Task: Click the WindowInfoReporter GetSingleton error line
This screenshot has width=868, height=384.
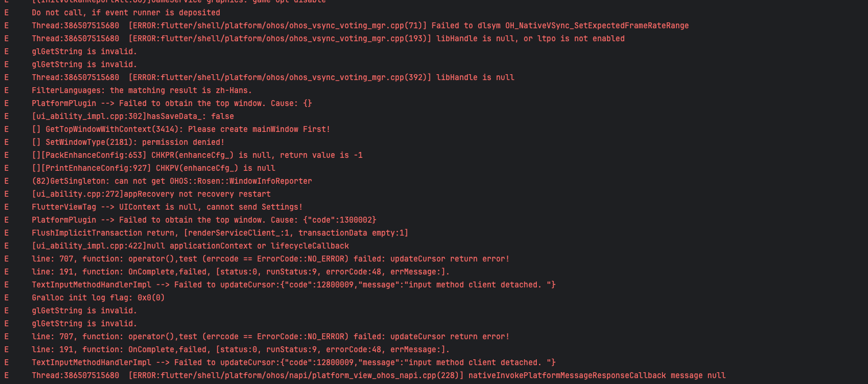Action: (x=171, y=181)
